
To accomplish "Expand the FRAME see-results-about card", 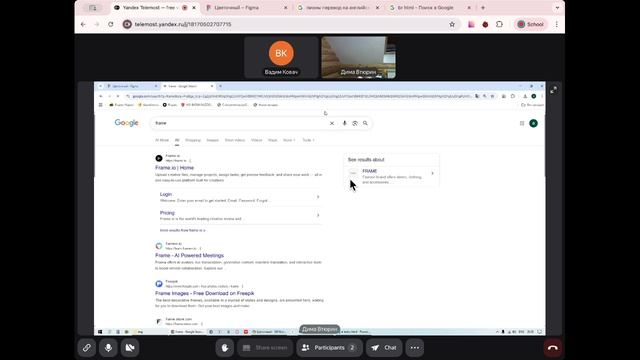I will 391,176.
